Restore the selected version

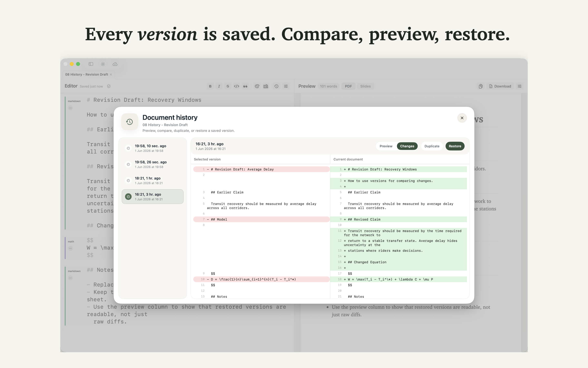[x=455, y=146]
